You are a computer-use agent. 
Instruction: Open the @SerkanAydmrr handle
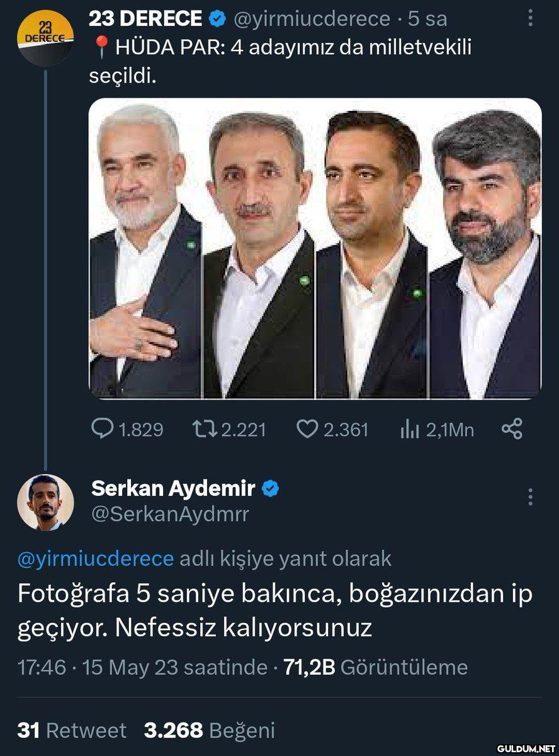[x=170, y=514]
